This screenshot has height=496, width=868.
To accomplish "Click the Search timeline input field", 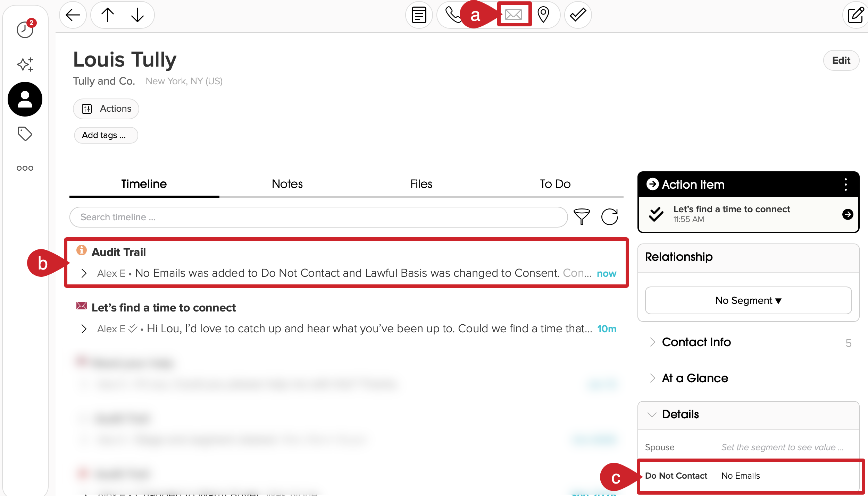I will (312, 217).
